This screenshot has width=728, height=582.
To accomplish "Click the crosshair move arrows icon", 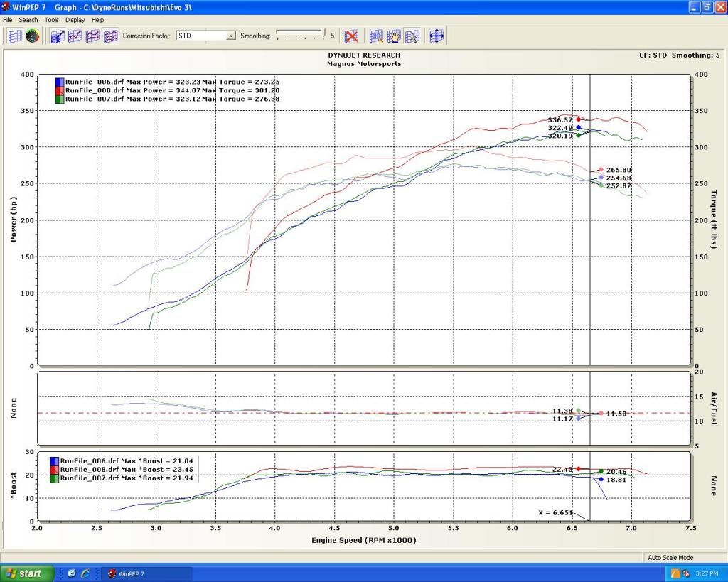I will 437,36.
